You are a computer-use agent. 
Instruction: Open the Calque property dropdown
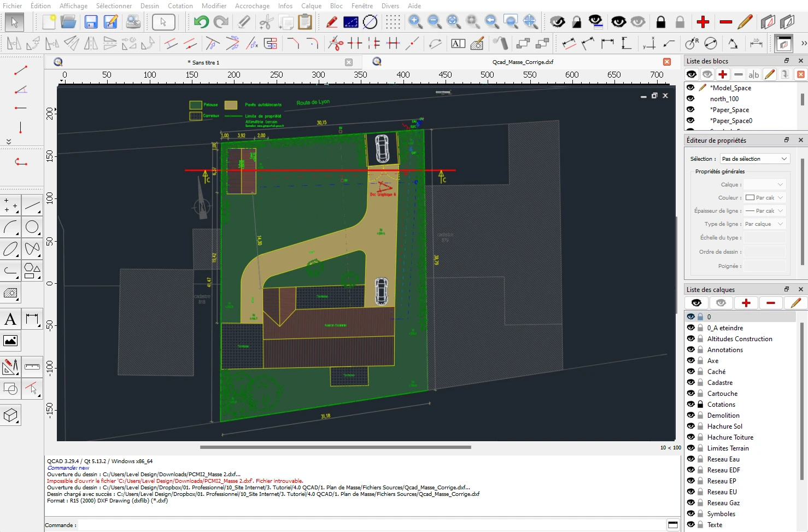click(764, 185)
